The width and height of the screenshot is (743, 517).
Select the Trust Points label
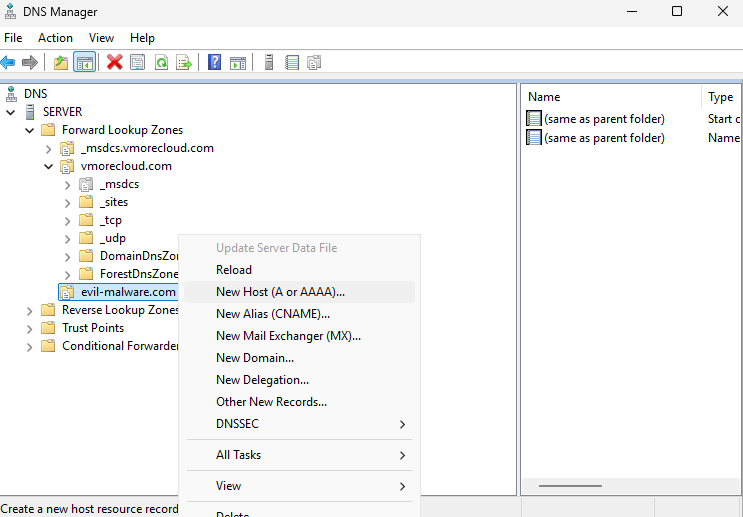tap(93, 328)
